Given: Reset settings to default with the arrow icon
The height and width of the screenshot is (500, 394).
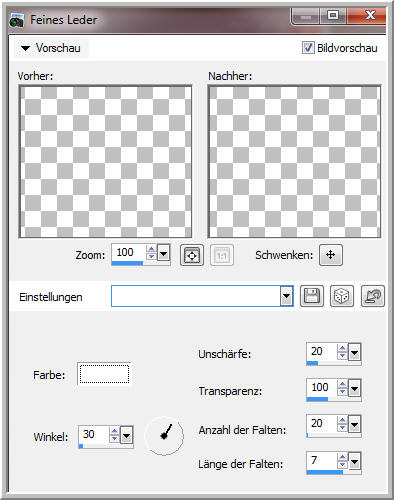Looking at the screenshot, I should pos(373,296).
